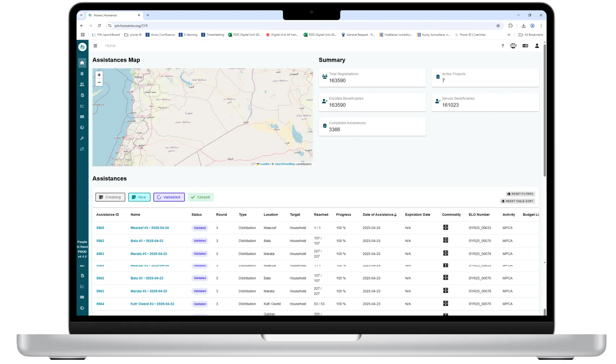This screenshot has width=616, height=364.
Task: Open the user profile icon
Action: coord(537,46)
